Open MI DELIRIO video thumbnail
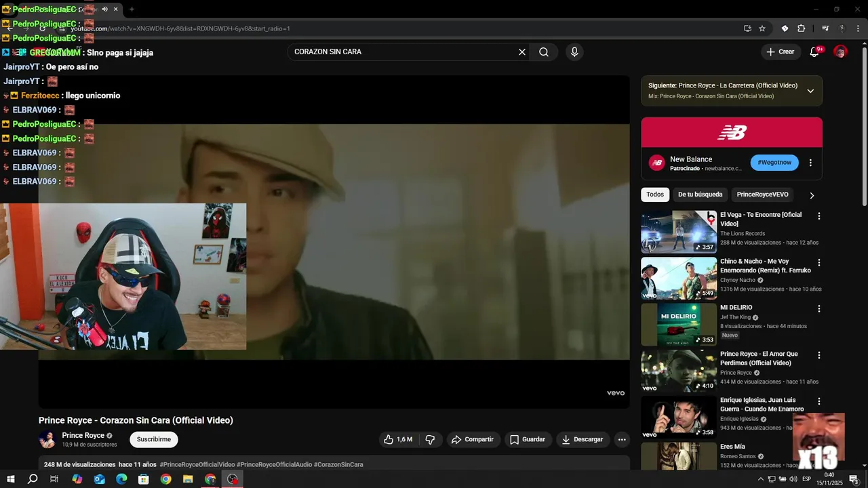The image size is (868, 488). (679, 325)
